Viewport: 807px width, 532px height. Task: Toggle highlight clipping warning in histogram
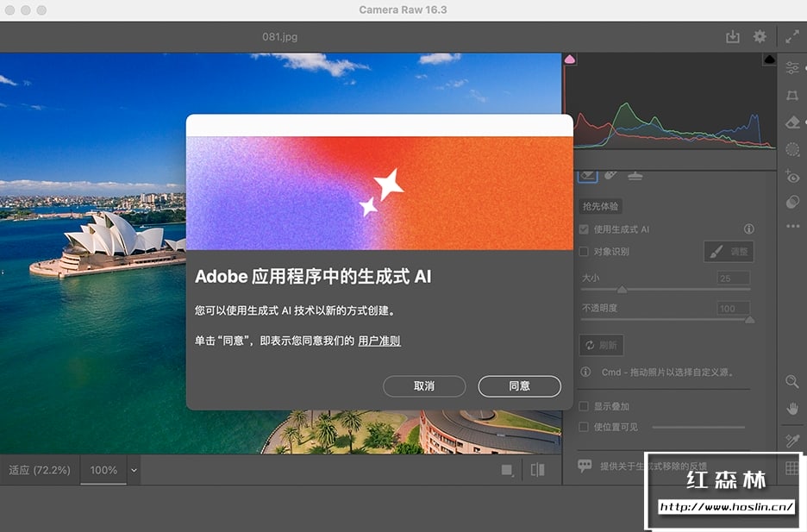[x=769, y=59]
